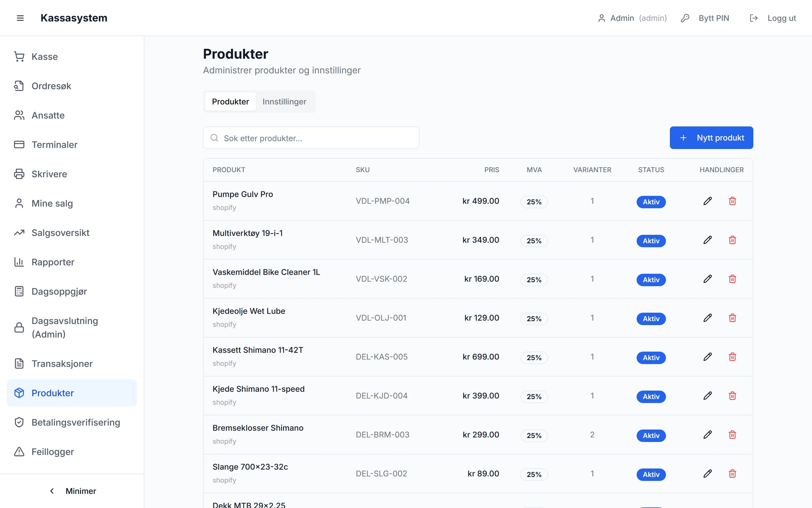Click the Kassasystem title
The height and width of the screenshot is (508, 812).
(74, 18)
